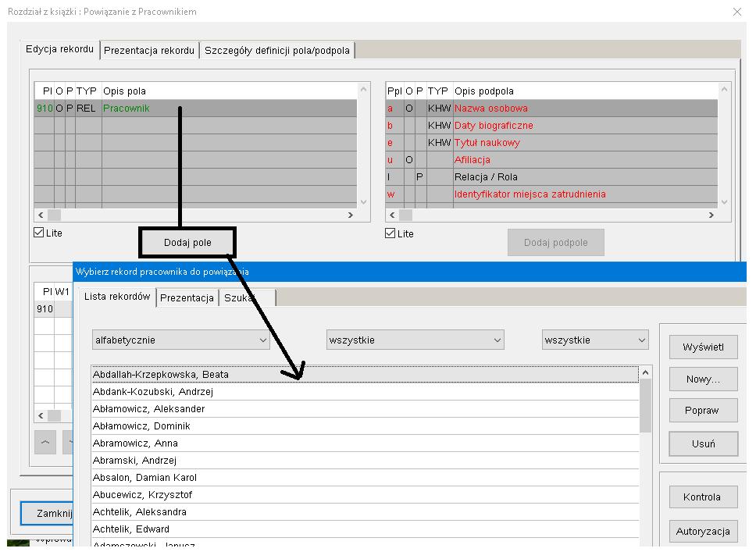Select Identyfikator miejsca zatrudnienia subfield row
Viewport: 756px width, 559px height.
(551, 194)
